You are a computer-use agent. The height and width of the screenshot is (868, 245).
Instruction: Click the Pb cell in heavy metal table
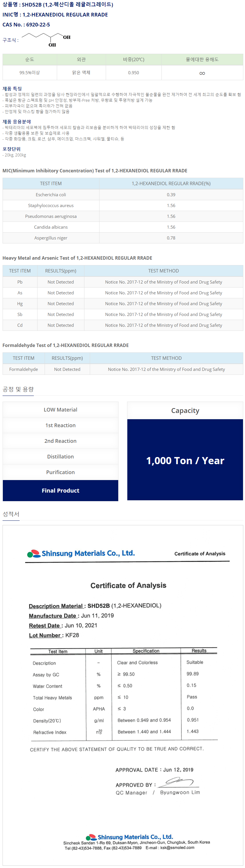click(x=20, y=282)
